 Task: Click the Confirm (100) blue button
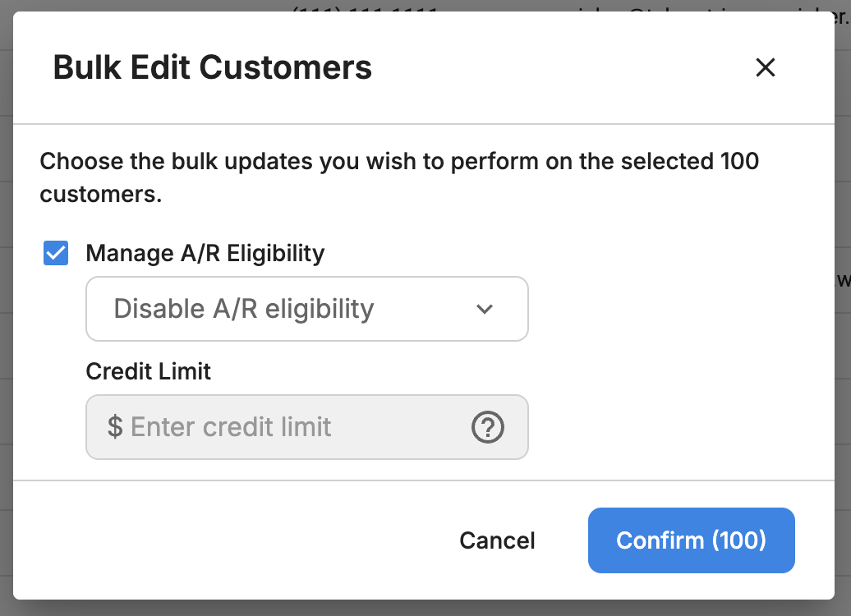691,540
